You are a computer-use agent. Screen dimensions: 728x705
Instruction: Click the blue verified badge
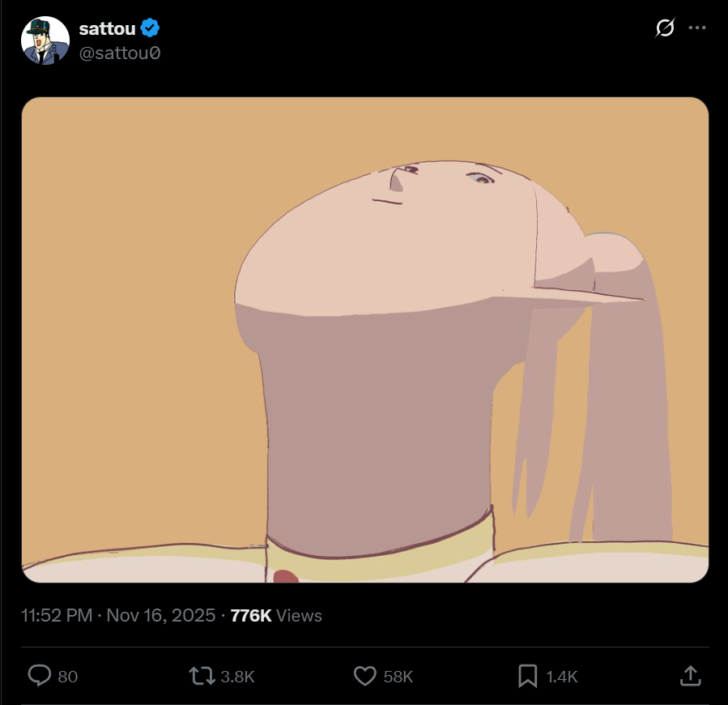pyautogui.click(x=151, y=28)
